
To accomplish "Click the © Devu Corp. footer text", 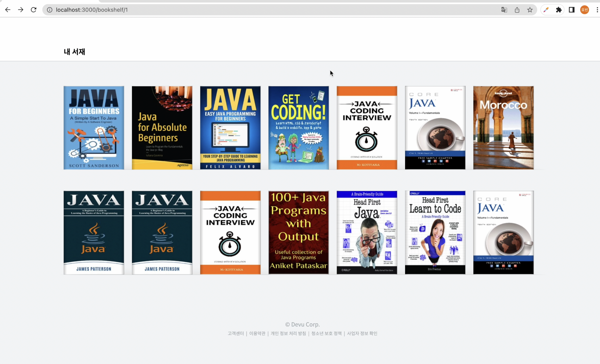I will [302, 325].
